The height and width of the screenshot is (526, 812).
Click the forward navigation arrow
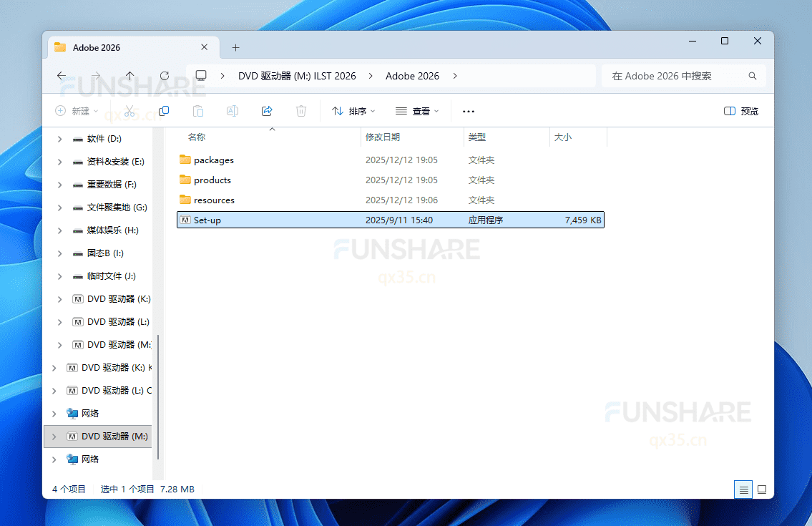[x=96, y=76]
